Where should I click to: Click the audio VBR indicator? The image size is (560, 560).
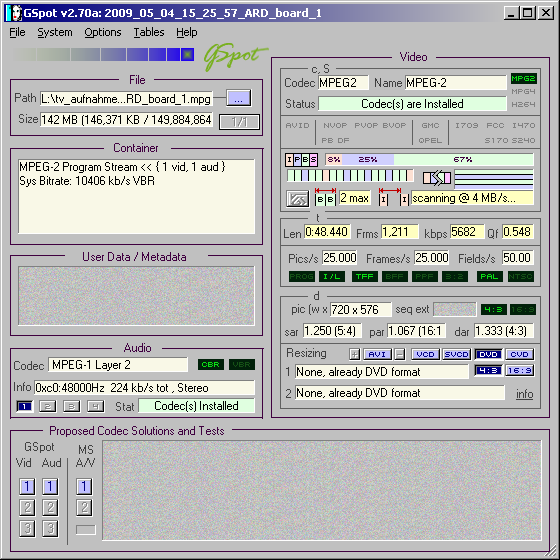[x=242, y=365]
